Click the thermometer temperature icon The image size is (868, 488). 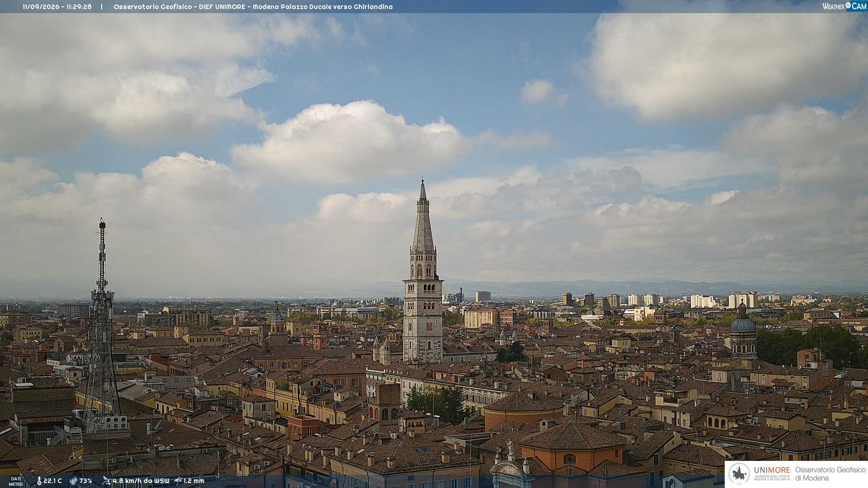pyautogui.click(x=39, y=481)
